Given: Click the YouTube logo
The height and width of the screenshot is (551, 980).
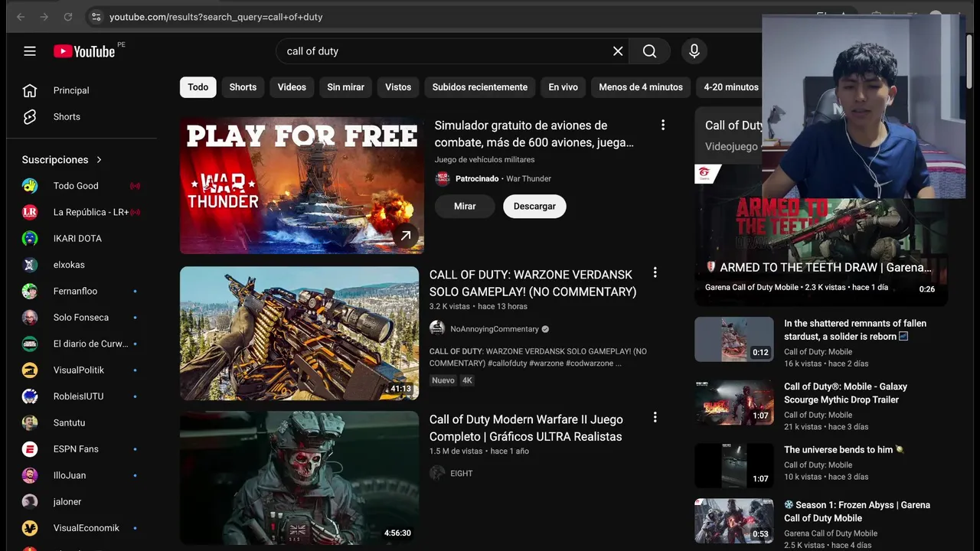Looking at the screenshot, I should point(84,51).
